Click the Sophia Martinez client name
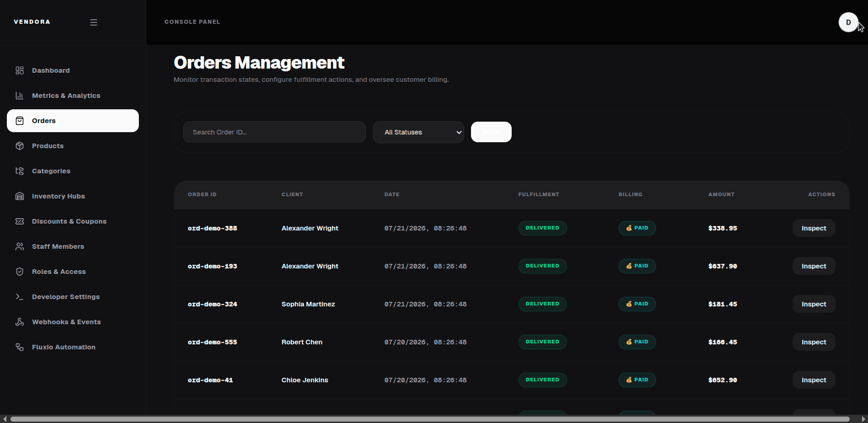The image size is (868, 423). [308, 304]
